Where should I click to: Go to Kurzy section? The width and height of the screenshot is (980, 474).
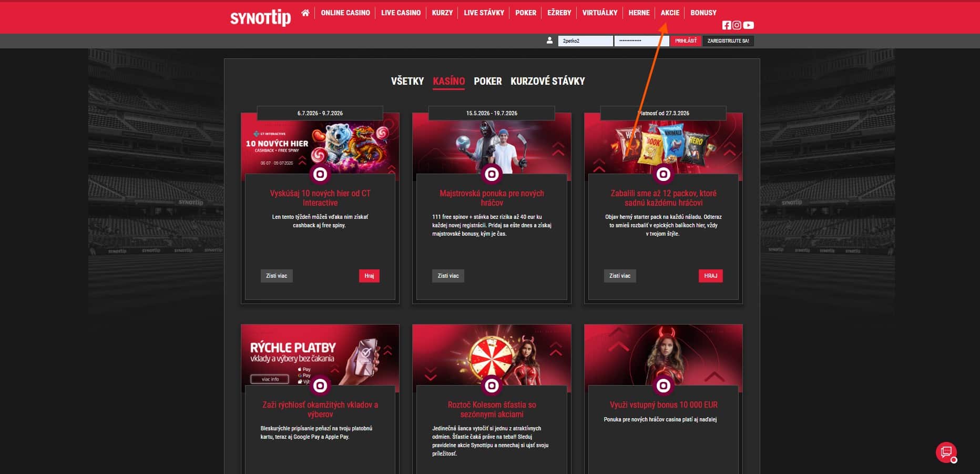[442, 13]
